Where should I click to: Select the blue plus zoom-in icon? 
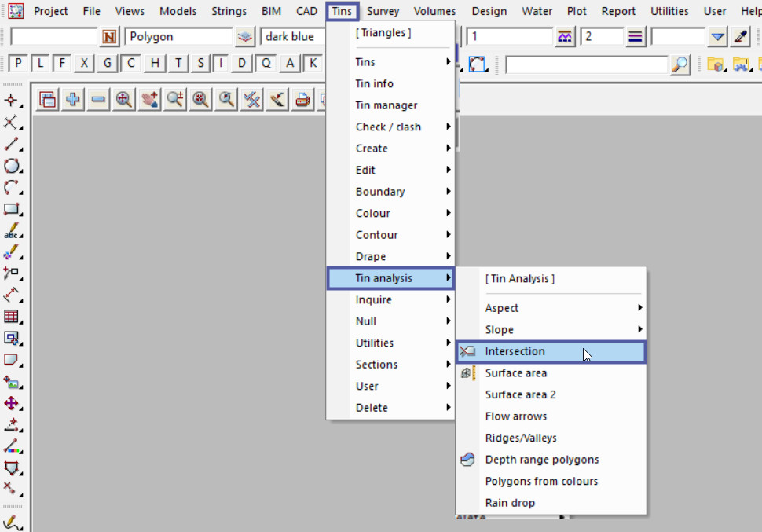(x=73, y=99)
